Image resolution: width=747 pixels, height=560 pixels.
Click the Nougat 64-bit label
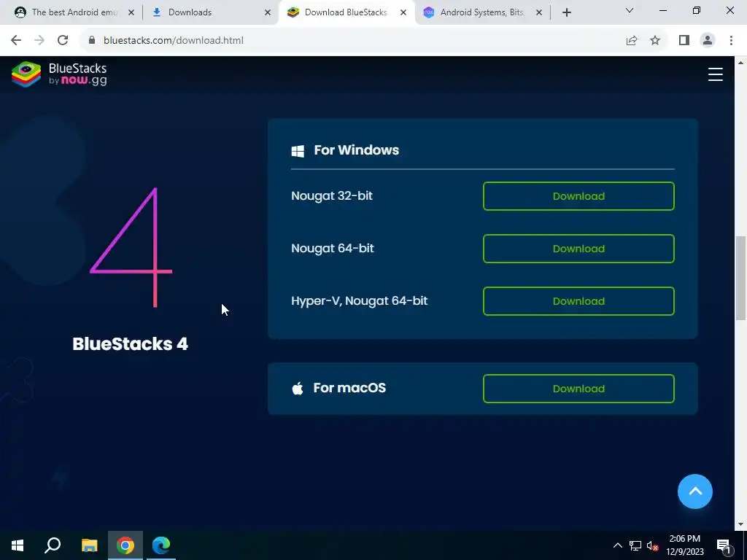[x=333, y=248]
